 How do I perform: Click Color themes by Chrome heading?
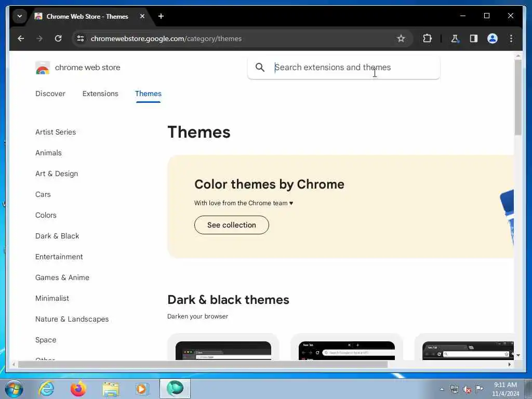(x=270, y=184)
